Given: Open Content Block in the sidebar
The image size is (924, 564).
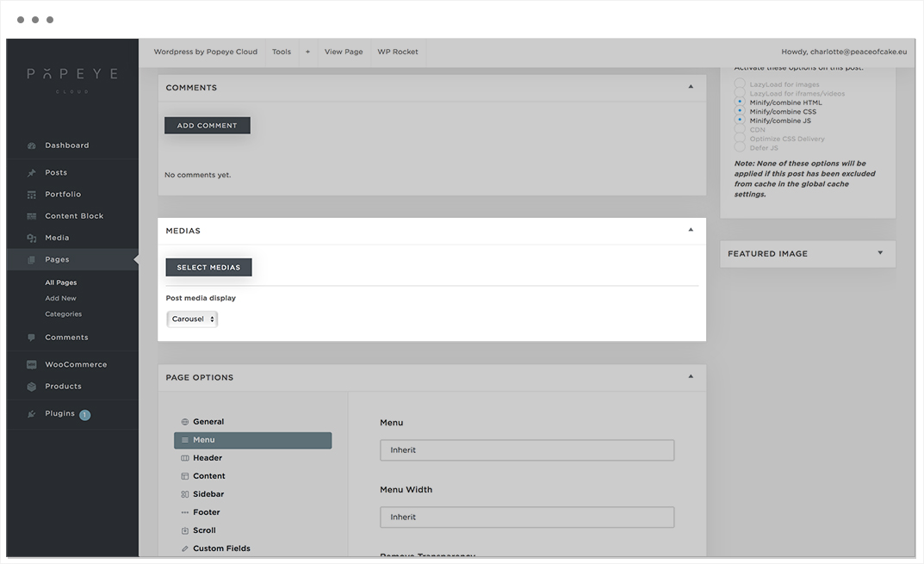Looking at the screenshot, I should [72, 216].
